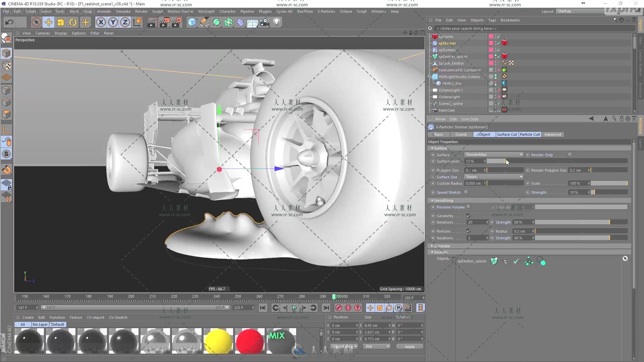Toggle Autokeying button
The width and height of the screenshot is (644, 362).
(x=348, y=308)
